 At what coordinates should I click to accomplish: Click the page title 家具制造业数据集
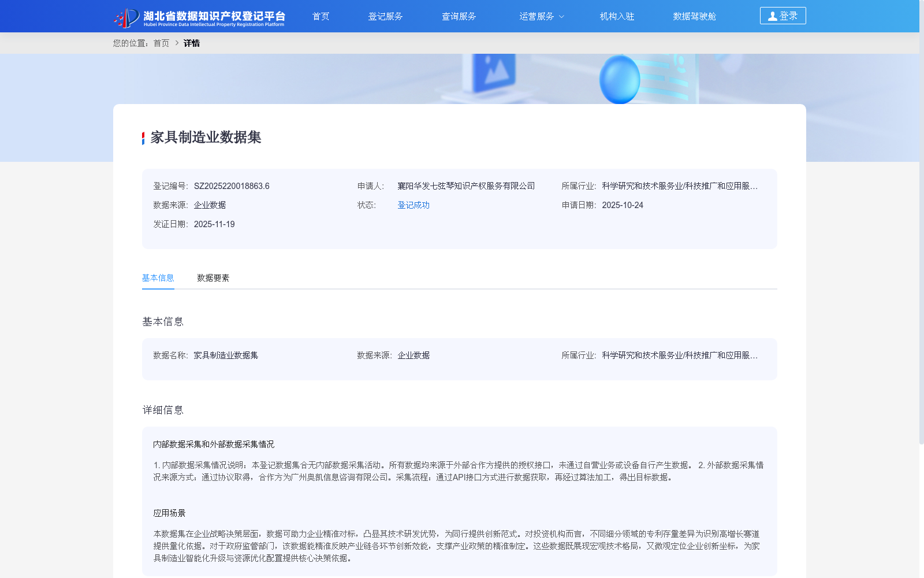[206, 138]
